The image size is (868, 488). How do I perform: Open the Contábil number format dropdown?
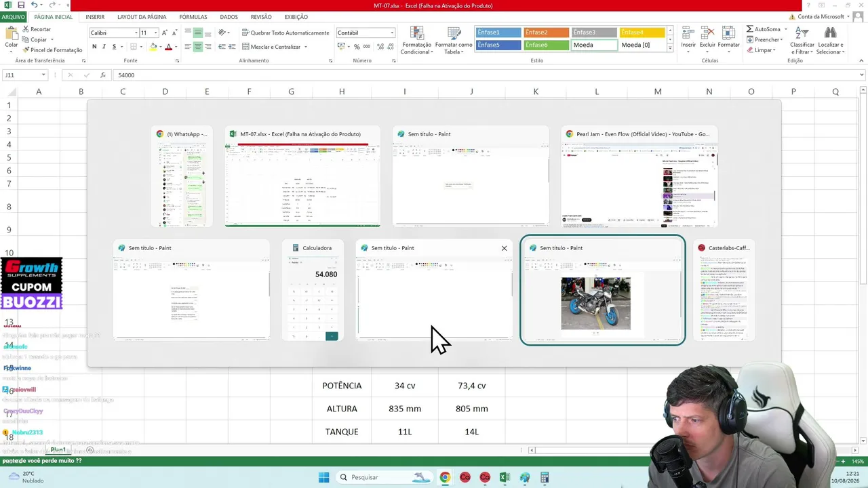pos(392,33)
